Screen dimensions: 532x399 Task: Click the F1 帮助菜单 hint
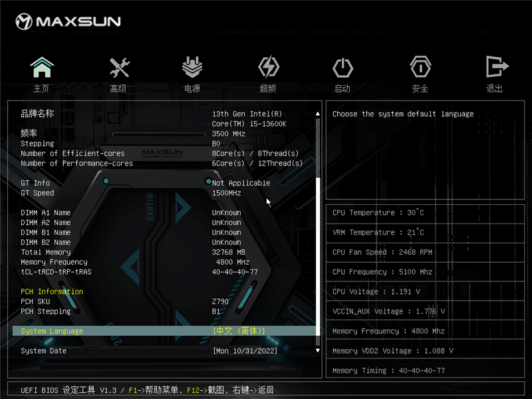(154, 390)
